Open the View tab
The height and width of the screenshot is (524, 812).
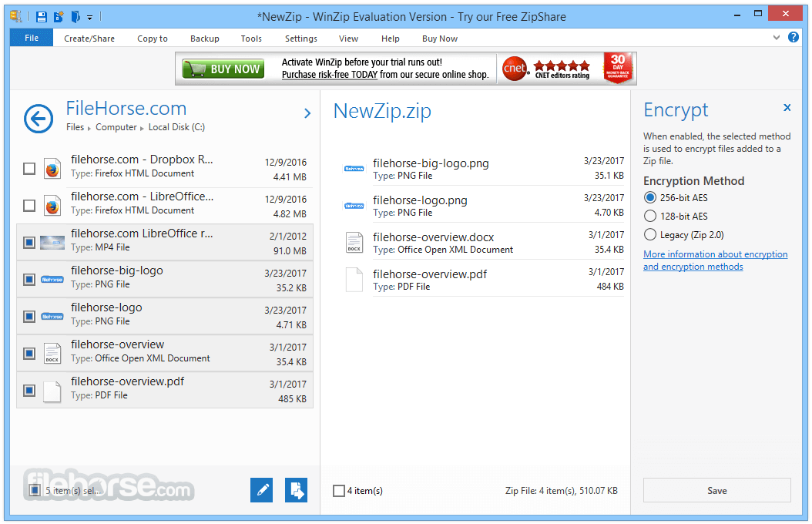[348, 39]
